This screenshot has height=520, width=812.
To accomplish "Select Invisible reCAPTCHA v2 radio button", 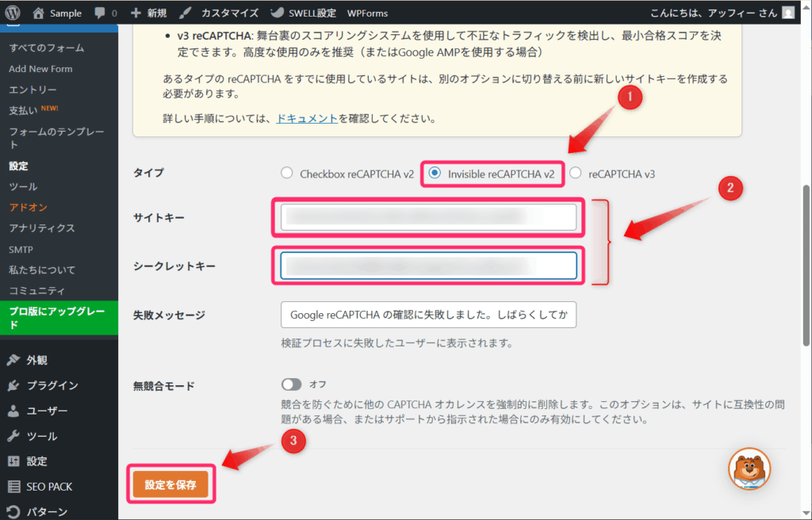I will pos(435,173).
